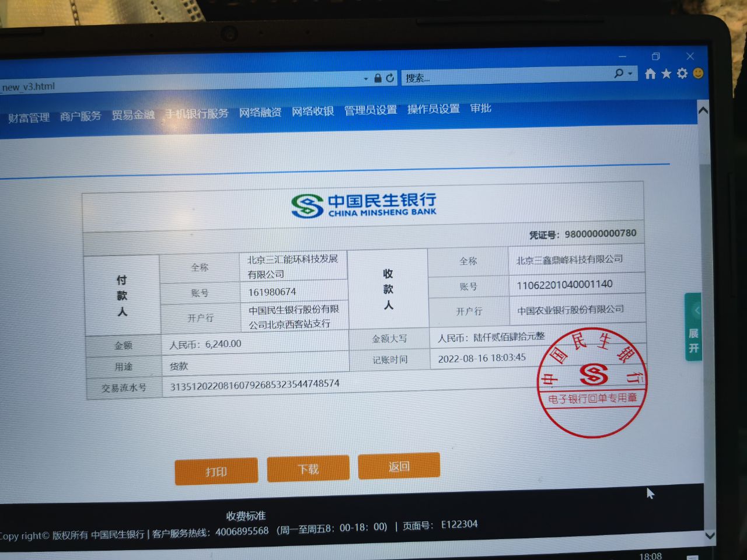Click the browser Home icon
This screenshot has height=560, width=747.
pos(650,73)
